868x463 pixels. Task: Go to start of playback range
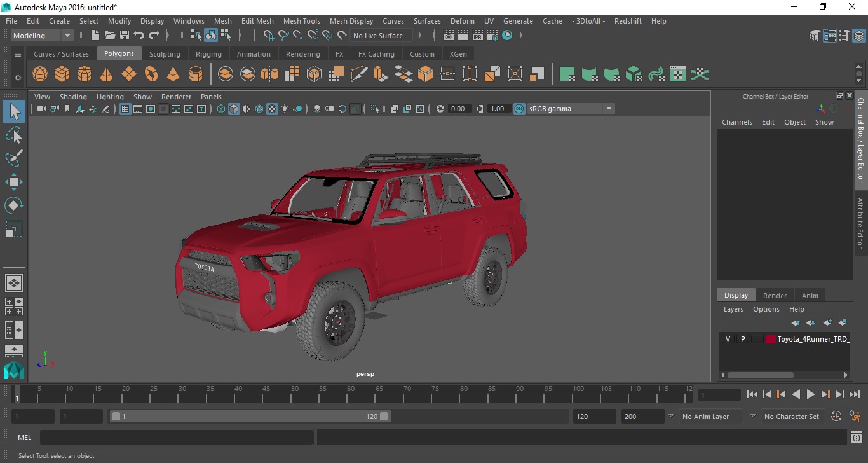click(752, 394)
